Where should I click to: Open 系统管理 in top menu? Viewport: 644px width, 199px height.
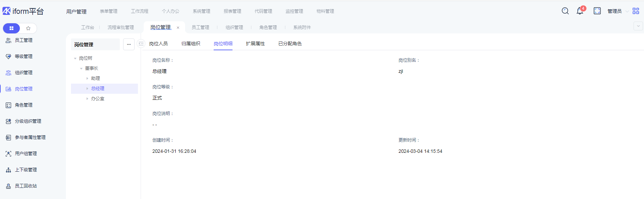(x=201, y=11)
